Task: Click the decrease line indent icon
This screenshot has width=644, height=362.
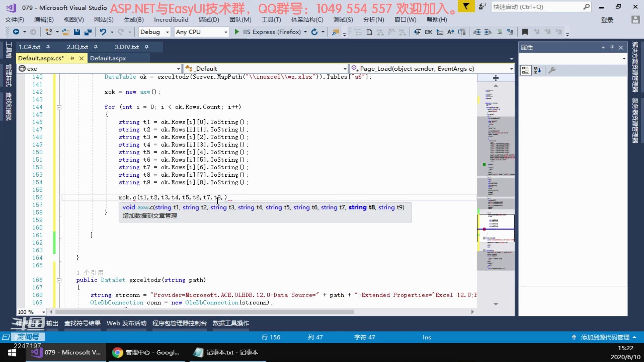Action: point(477,32)
